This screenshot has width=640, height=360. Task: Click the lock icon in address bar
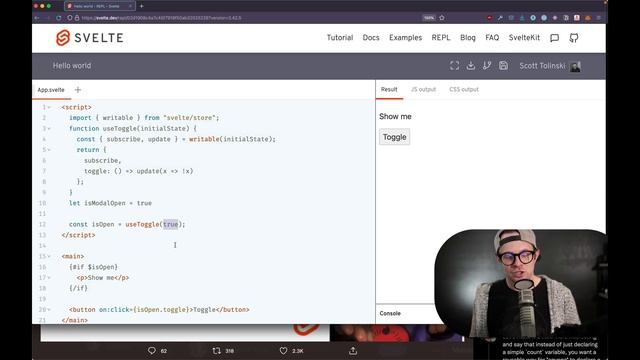[x=77, y=18]
